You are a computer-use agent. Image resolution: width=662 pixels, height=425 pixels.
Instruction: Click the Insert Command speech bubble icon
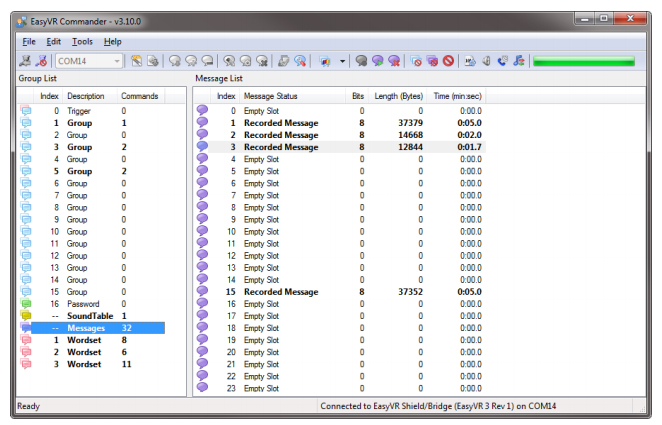click(x=191, y=61)
